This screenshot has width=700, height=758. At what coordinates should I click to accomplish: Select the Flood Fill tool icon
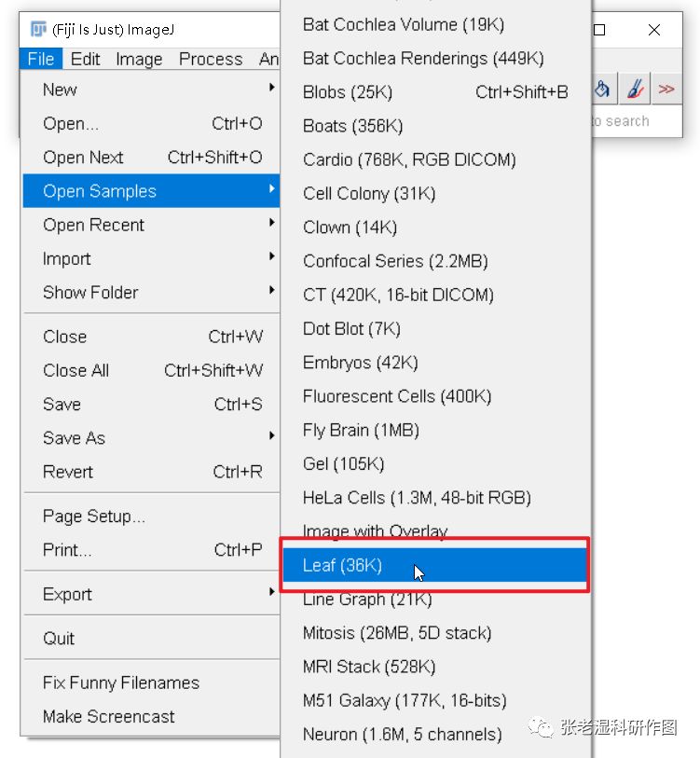point(602,89)
